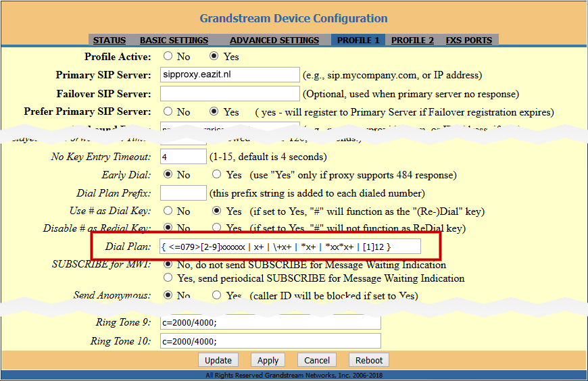Screen dimensions: 588x381
Task: Click the Grandstream Device Configuration heading
Action: (293, 18)
